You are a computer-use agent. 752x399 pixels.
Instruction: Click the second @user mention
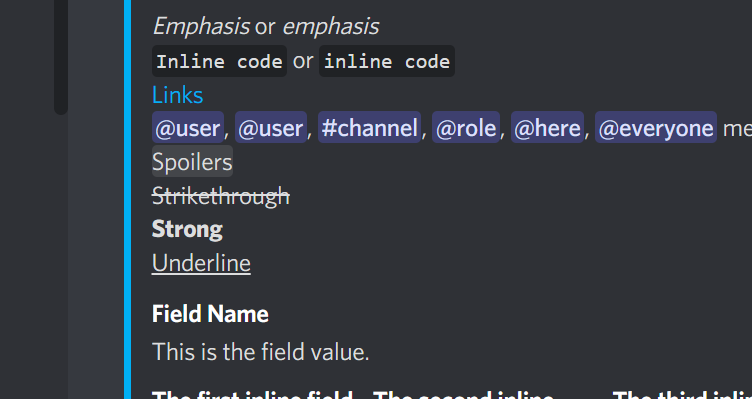click(x=271, y=127)
